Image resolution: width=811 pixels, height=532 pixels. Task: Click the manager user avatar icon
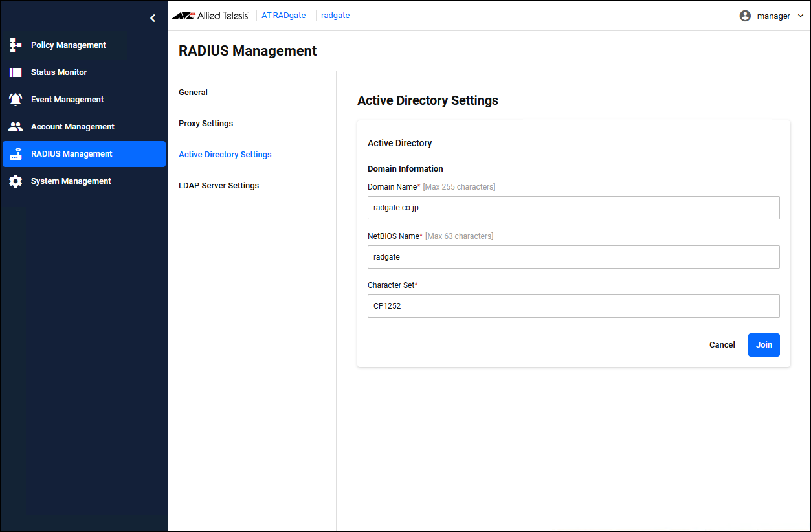tap(745, 16)
